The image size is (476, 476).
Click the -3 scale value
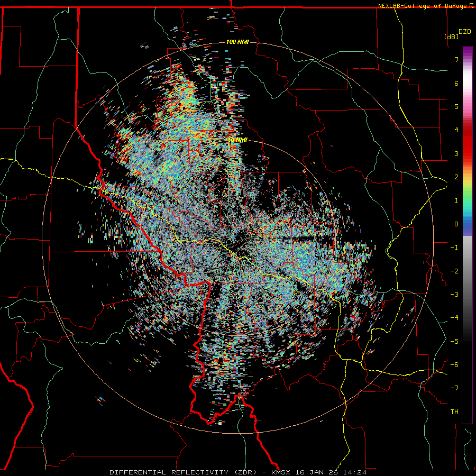point(454,295)
